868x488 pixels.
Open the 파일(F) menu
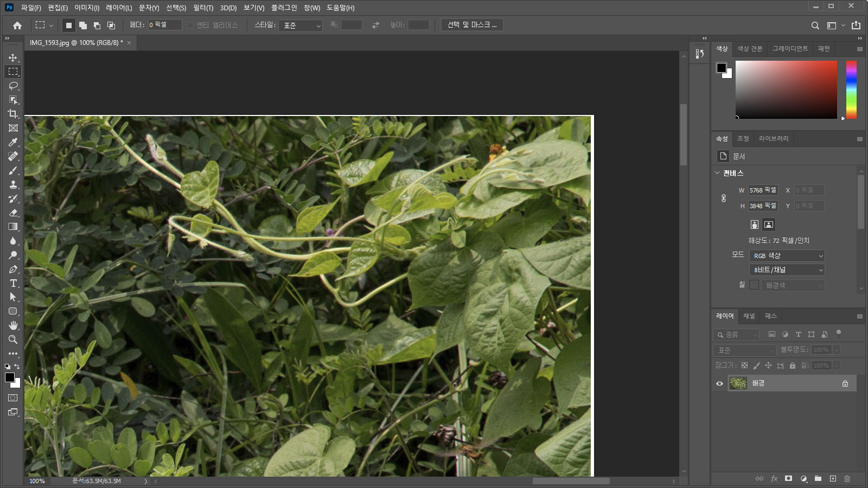31,8
